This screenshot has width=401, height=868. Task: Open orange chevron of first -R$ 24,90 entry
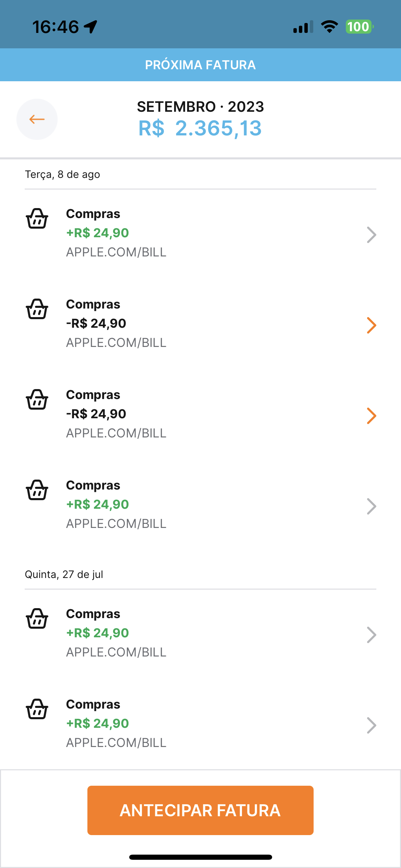372,325
